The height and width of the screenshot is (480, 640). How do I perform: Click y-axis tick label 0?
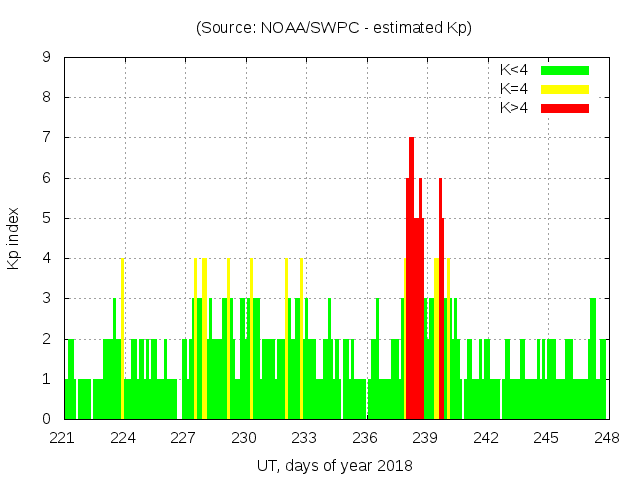coord(47,419)
